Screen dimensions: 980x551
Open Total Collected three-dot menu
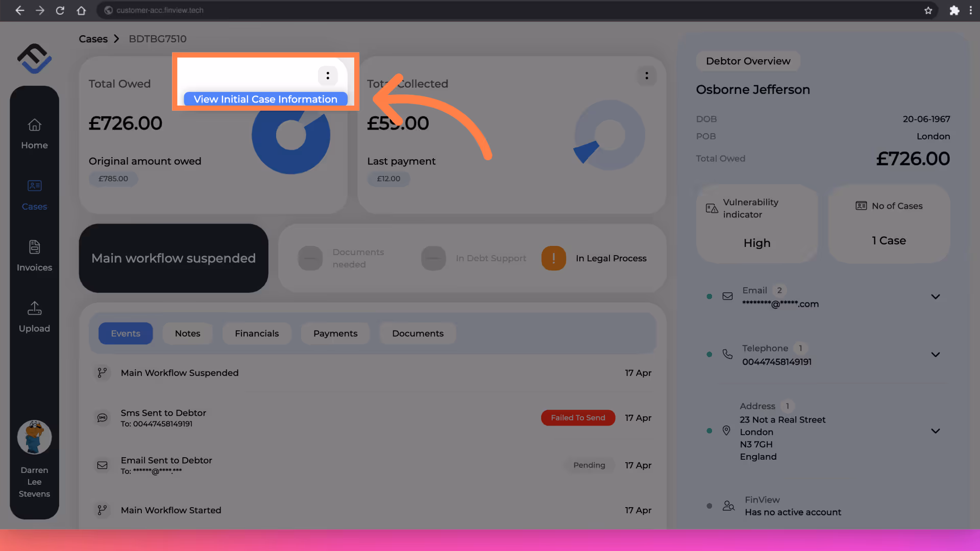point(646,76)
